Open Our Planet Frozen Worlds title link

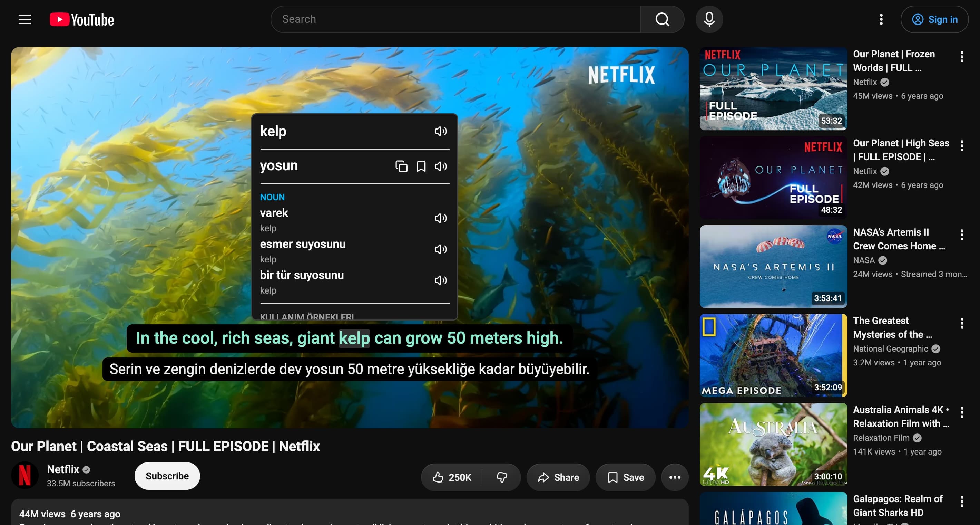coord(894,61)
